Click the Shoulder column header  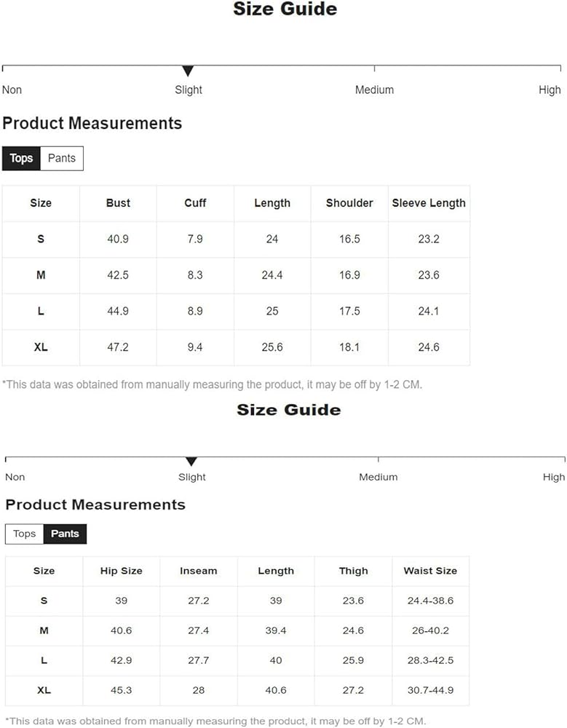(x=349, y=203)
